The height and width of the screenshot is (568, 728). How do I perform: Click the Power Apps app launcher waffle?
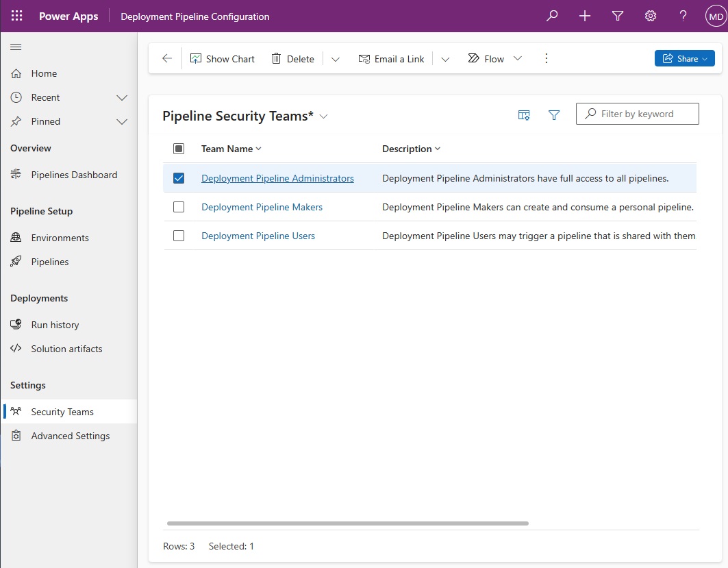click(15, 15)
